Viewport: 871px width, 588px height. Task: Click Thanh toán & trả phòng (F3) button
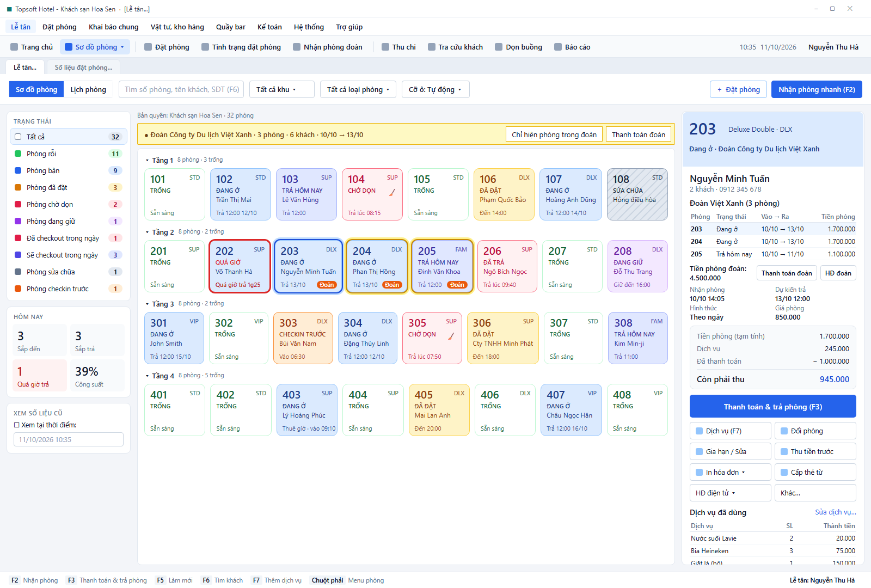[772, 407]
